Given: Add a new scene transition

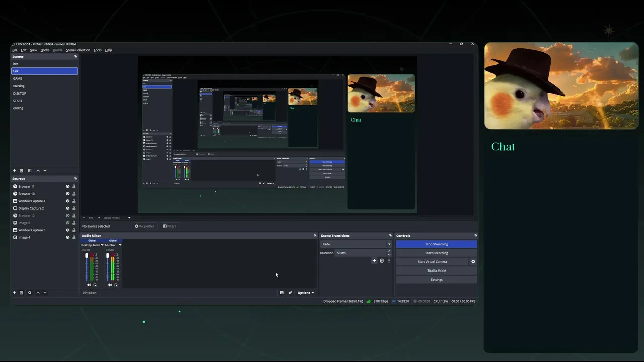Looking at the screenshot, I should tap(374, 261).
